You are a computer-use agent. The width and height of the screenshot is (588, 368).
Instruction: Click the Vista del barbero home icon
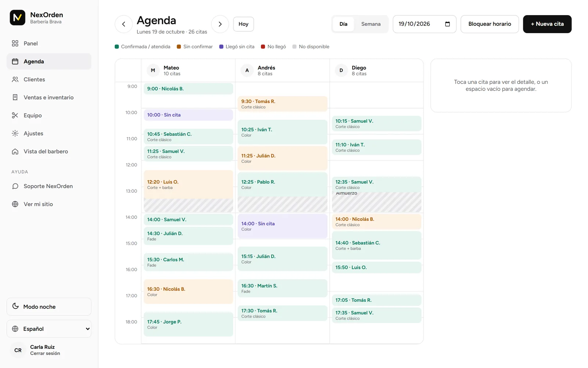click(15, 152)
